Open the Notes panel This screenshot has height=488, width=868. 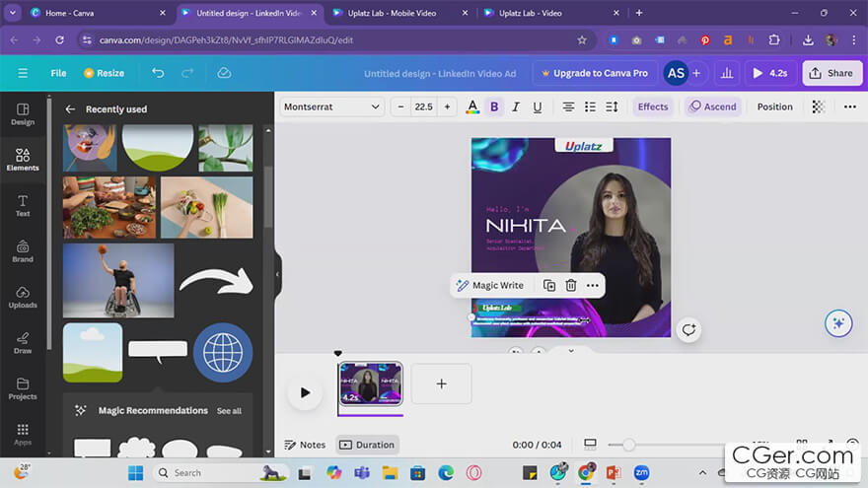(305, 445)
